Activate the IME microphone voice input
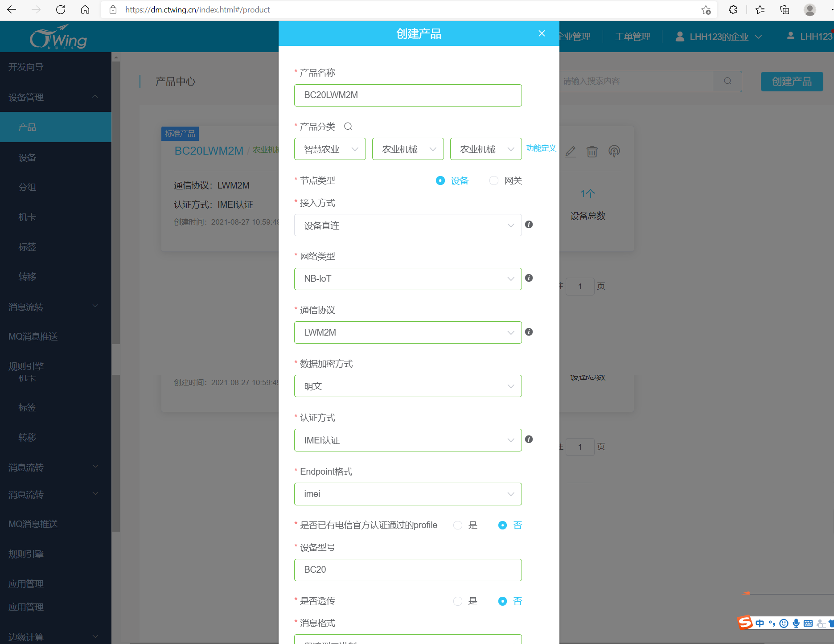This screenshot has width=834, height=644. (x=796, y=623)
